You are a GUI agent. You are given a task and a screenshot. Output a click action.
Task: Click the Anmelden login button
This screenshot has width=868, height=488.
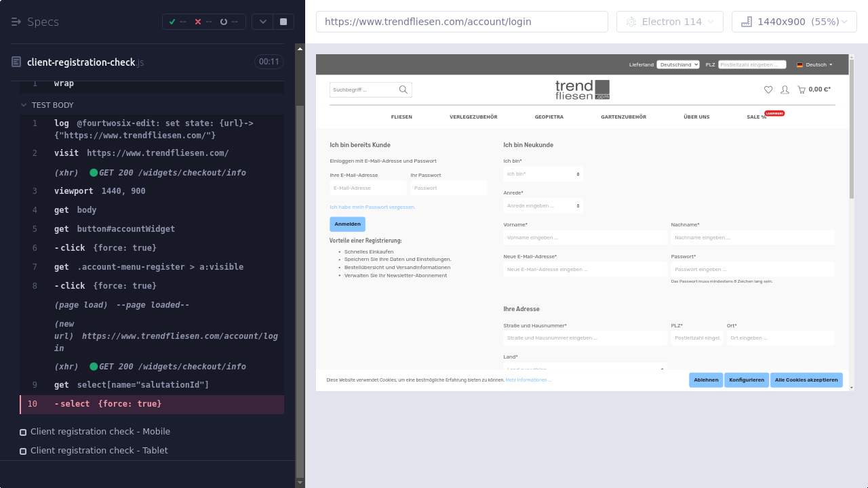pos(347,224)
